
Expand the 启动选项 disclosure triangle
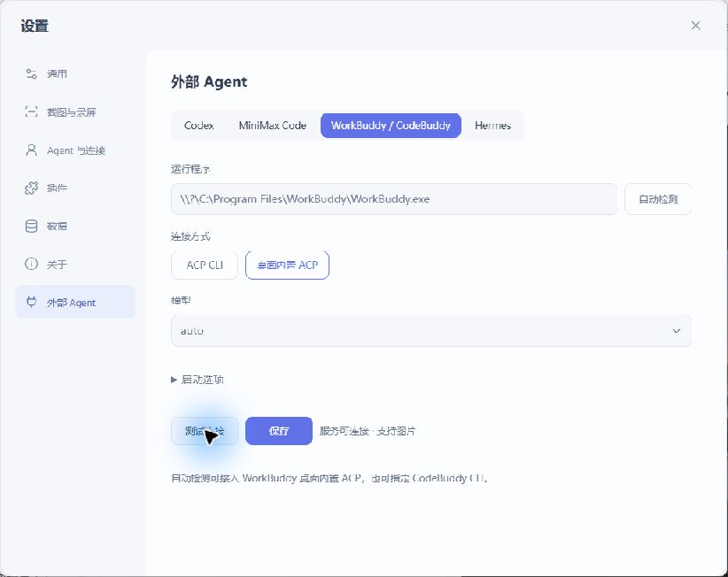[x=174, y=380]
